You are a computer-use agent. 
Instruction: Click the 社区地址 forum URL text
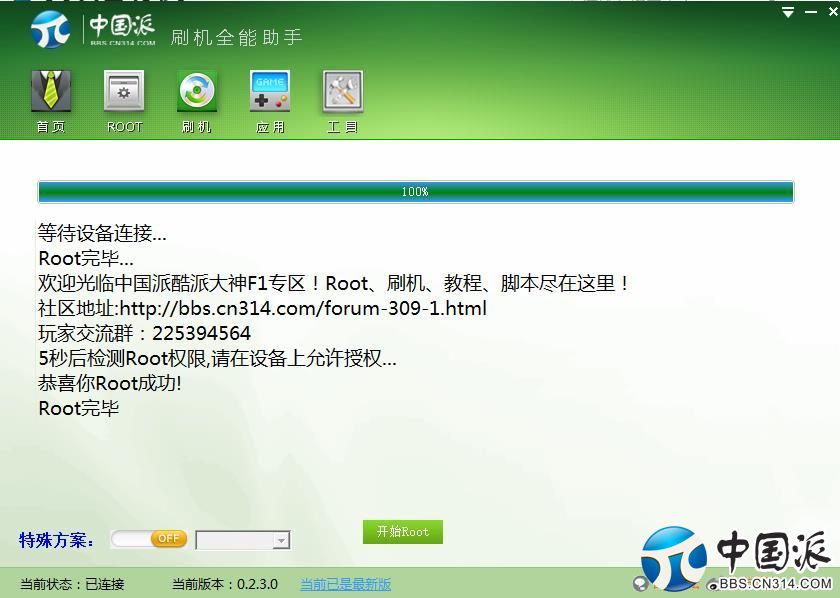point(262,308)
